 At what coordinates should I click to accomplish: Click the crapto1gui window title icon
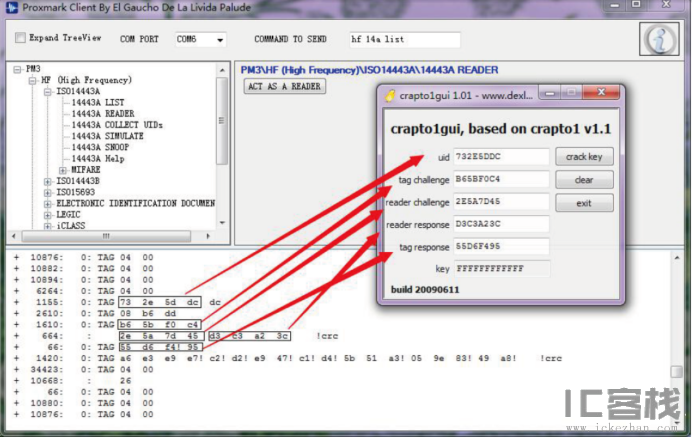coord(390,95)
